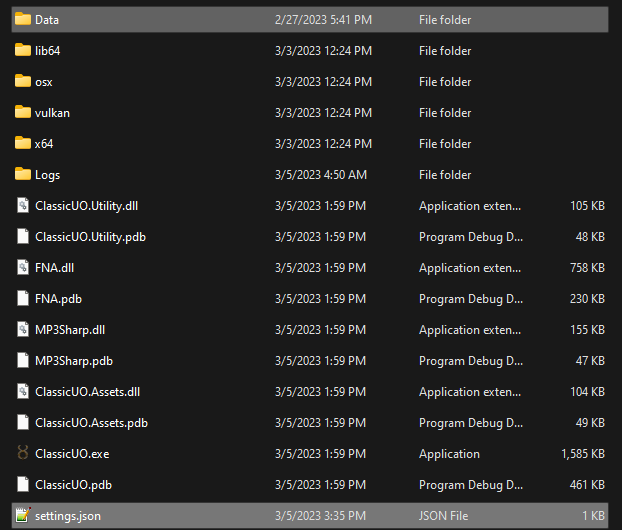The height and width of the screenshot is (530, 622).
Task: Click the "lib64" folder name
Action: pos(48,51)
